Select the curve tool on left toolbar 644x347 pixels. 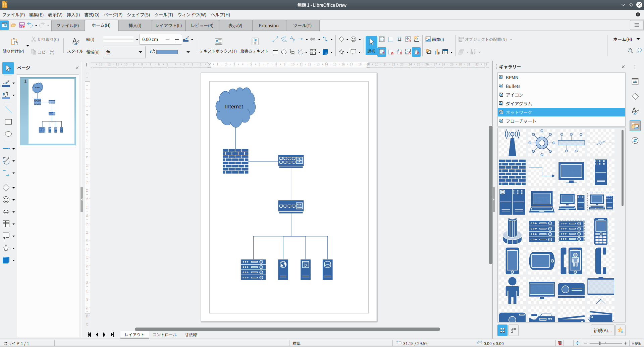[x=7, y=161]
